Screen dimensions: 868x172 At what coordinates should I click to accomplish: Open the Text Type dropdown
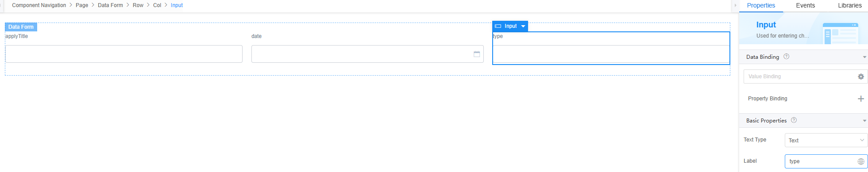[x=826, y=140]
